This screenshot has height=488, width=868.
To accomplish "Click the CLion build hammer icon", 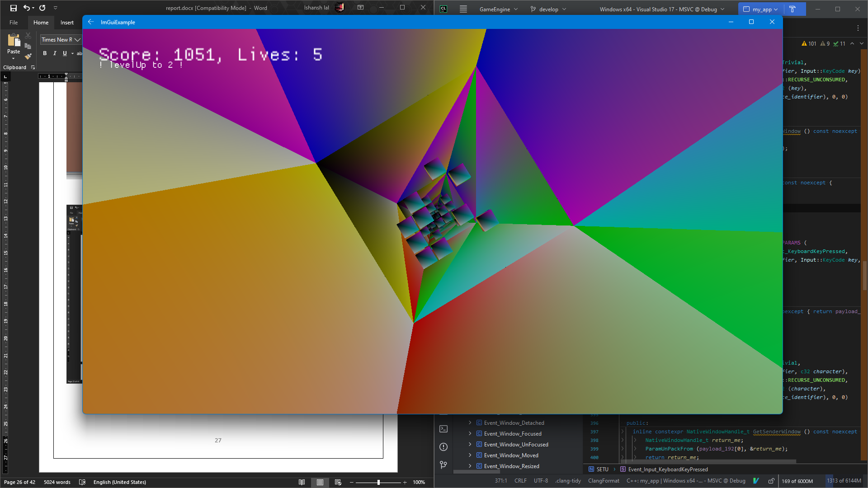I will tap(792, 9).
